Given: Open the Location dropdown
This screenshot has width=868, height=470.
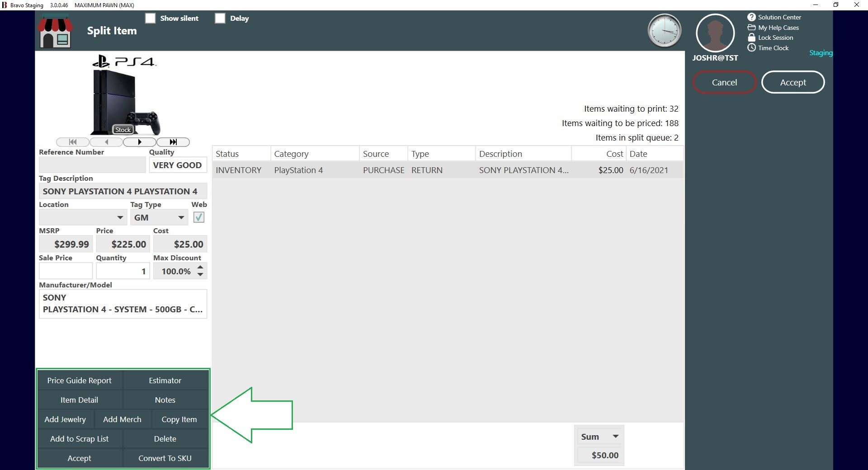Looking at the screenshot, I should pos(120,217).
